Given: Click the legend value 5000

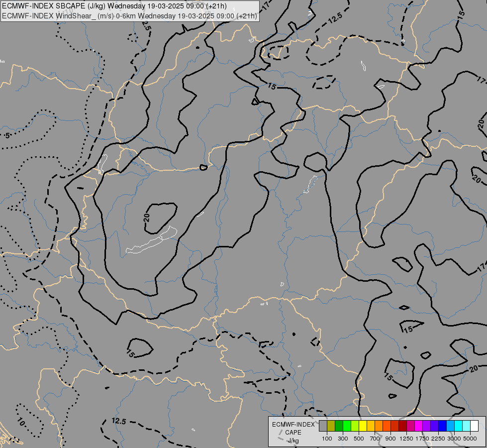Looking at the screenshot, I should coord(470,439).
